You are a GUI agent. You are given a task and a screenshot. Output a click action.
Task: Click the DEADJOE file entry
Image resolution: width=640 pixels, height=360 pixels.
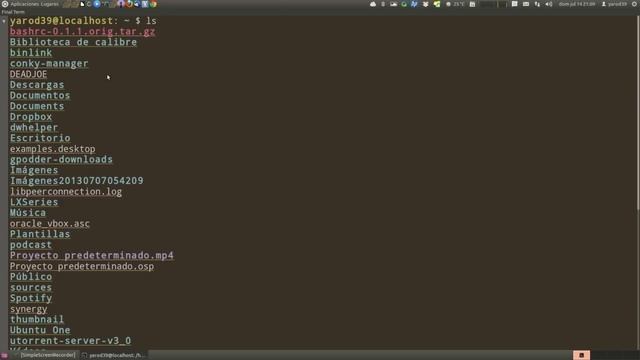[x=29, y=74]
